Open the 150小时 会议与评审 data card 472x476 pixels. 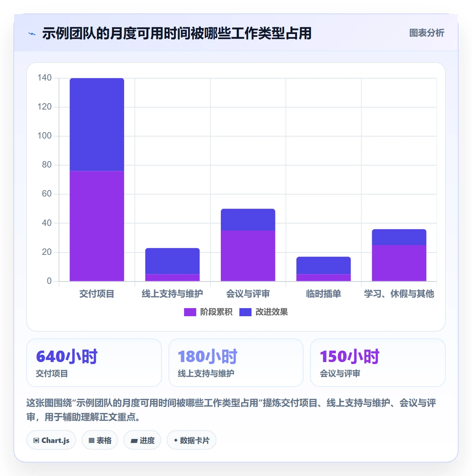[378, 363]
